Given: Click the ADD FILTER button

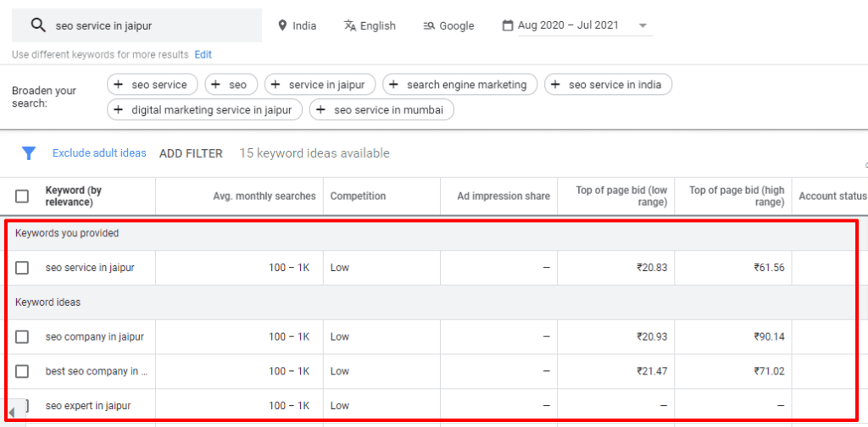Looking at the screenshot, I should coord(191,153).
